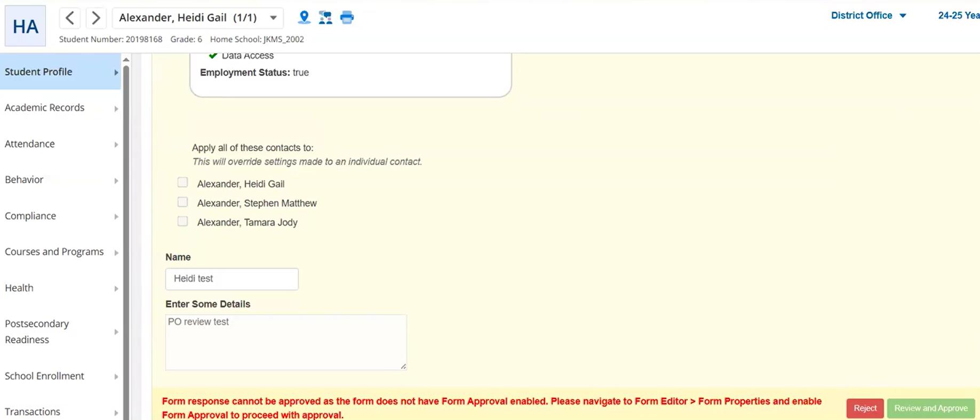Viewport: 980px width, 420px height.
Task: Click the printer icon
Action: (x=347, y=18)
